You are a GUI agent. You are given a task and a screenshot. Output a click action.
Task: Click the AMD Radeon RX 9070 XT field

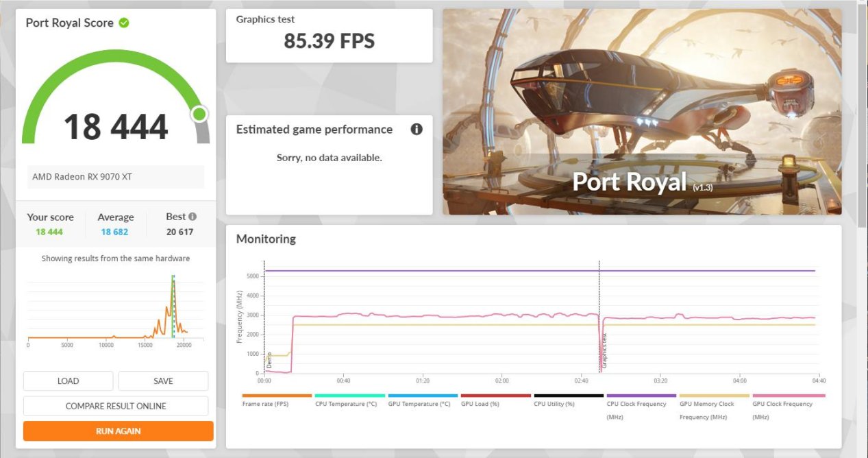click(116, 177)
